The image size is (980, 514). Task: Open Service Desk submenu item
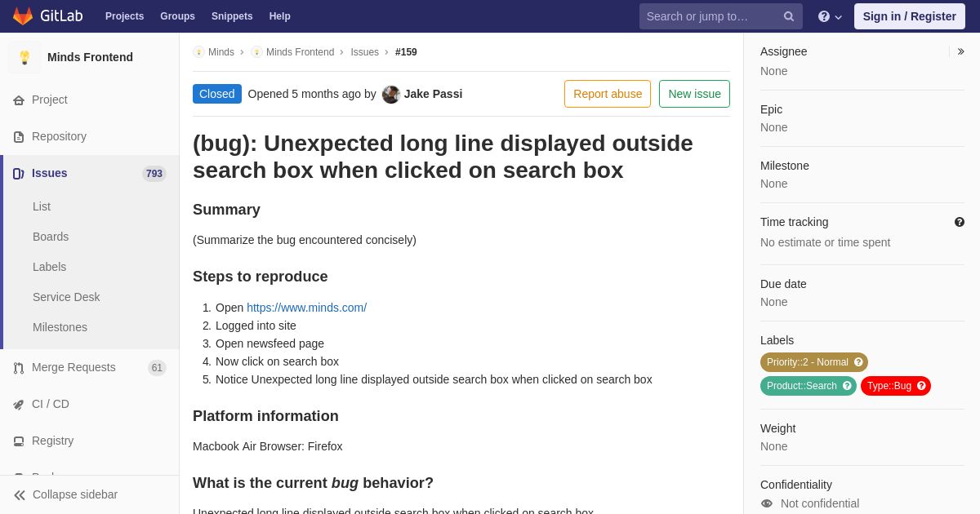(x=66, y=297)
